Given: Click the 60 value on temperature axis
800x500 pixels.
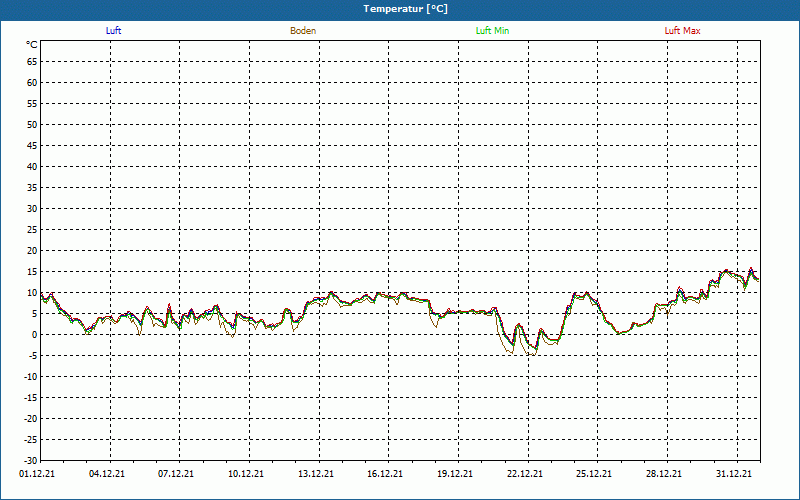Looking at the screenshot, I should point(32,83).
